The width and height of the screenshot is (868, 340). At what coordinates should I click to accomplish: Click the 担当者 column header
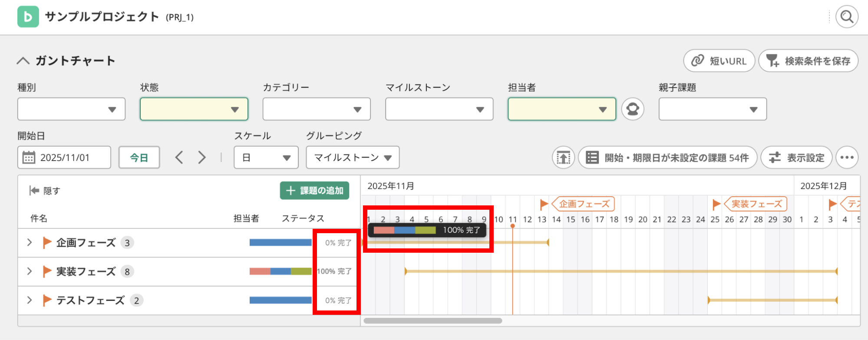pyautogui.click(x=246, y=218)
